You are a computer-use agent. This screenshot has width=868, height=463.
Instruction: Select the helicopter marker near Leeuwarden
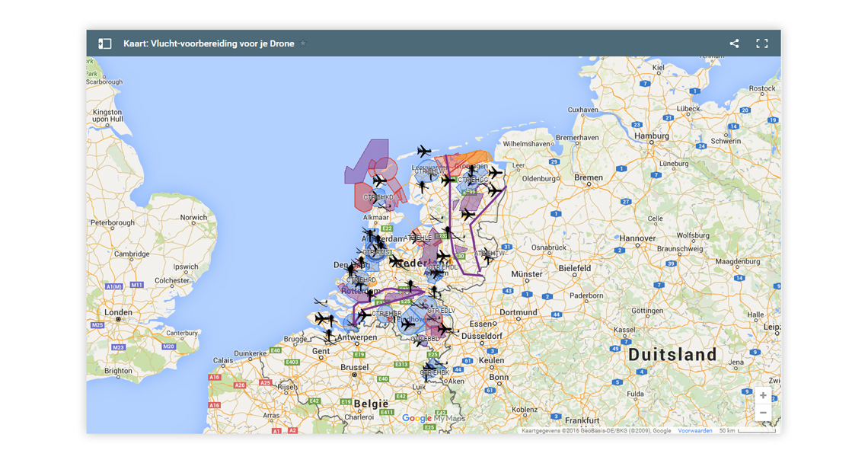[420, 185]
